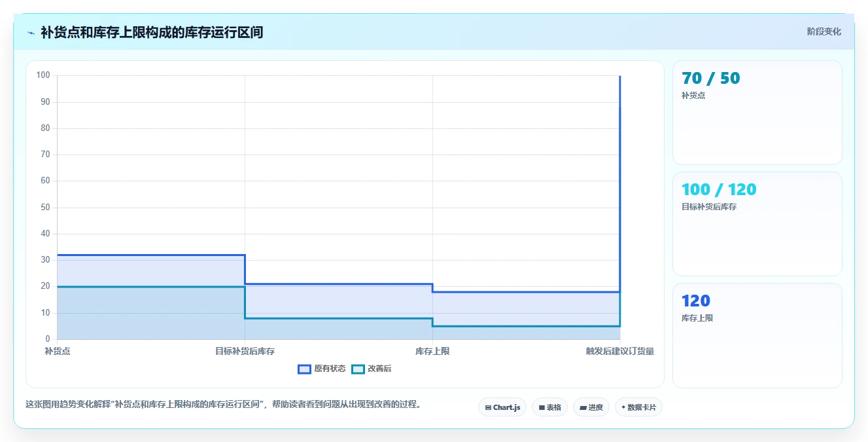
Task: Click the 原有状态 legend color box
Action: (x=304, y=369)
